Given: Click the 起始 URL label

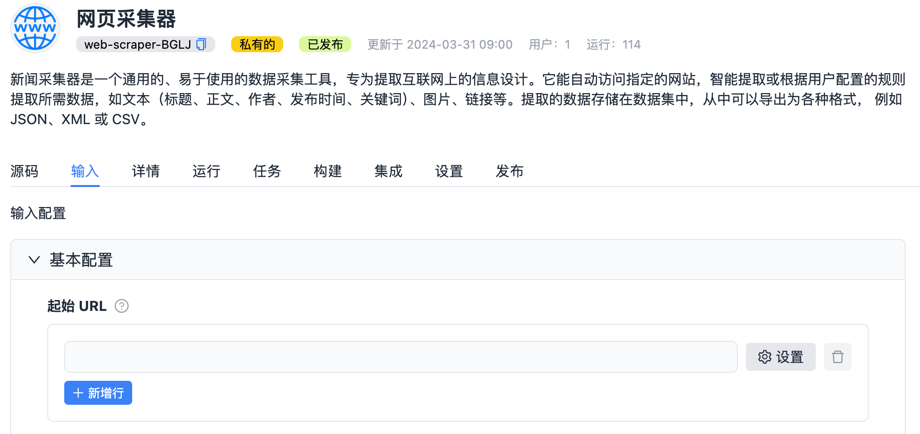Looking at the screenshot, I should point(77,306).
